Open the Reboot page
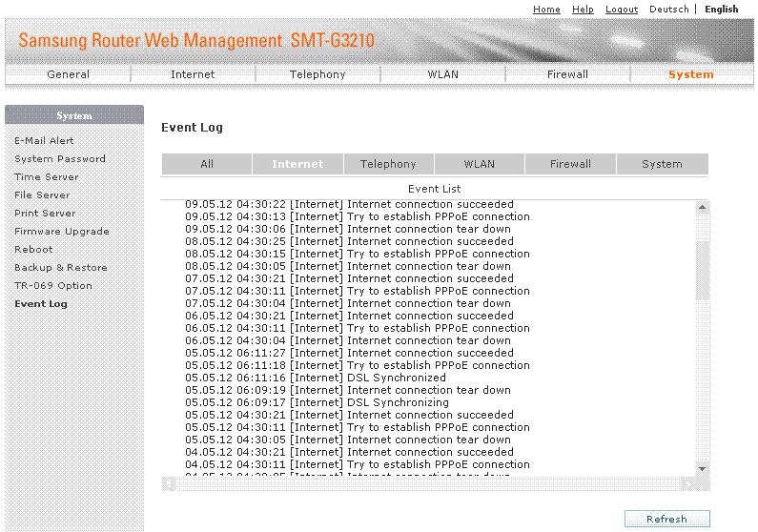Screen dimensions: 758x532 (33, 250)
